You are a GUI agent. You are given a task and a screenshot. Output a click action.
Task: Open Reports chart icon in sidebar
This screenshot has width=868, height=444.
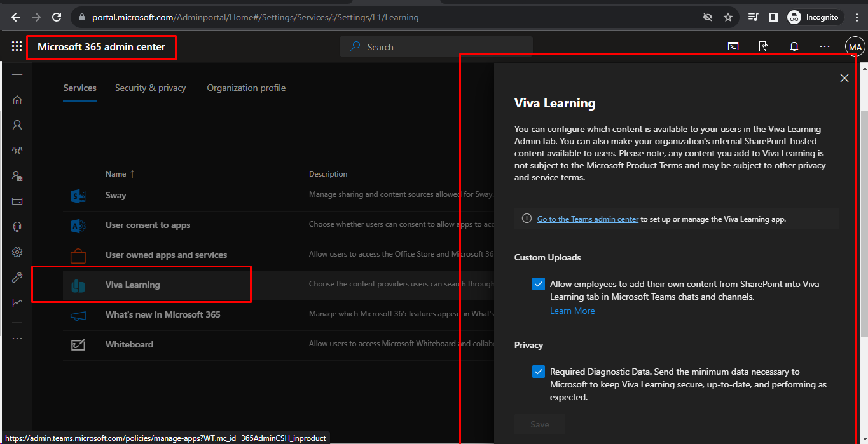[17, 303]
